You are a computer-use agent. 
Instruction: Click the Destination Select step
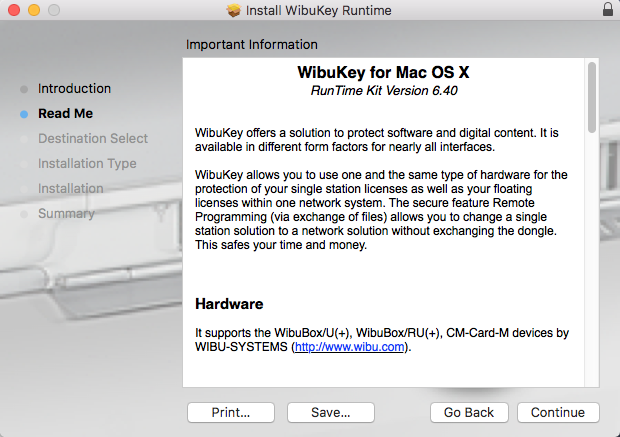(93, 139)
